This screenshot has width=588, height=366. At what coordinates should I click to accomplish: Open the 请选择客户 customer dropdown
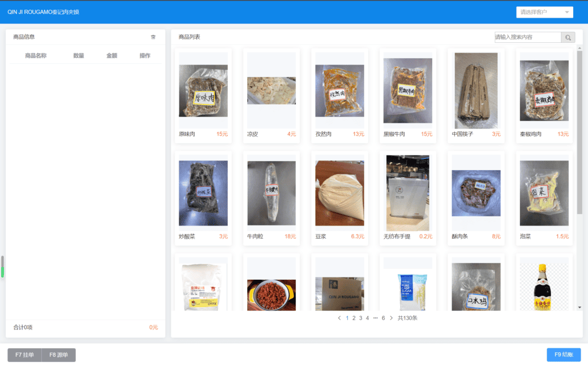tap(544, 12)
